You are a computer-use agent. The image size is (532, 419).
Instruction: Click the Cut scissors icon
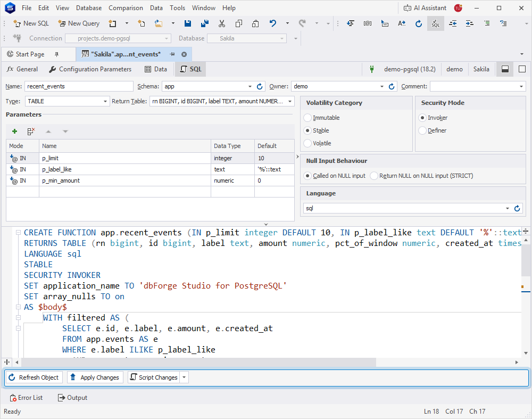(222, 23)
